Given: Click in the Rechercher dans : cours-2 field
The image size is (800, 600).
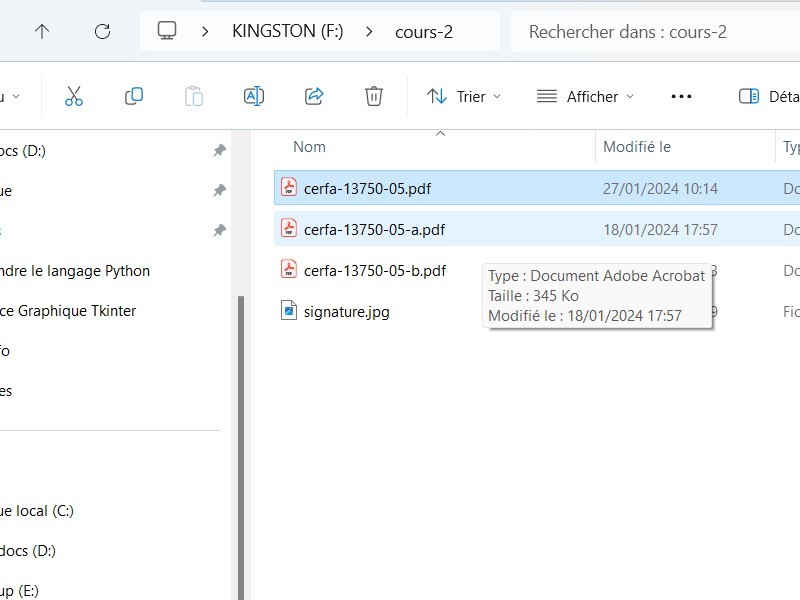Looking at the screenshot, I should pyautogui.click(x=650, y=31).
